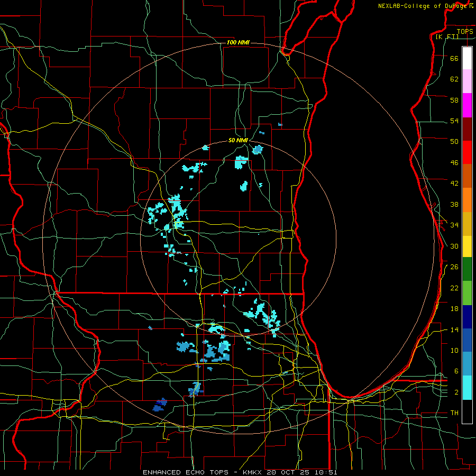The width and height of the screenshot is (476, 476).
Task: Click the 66 scale value
Action: click(x=454, y=58)
